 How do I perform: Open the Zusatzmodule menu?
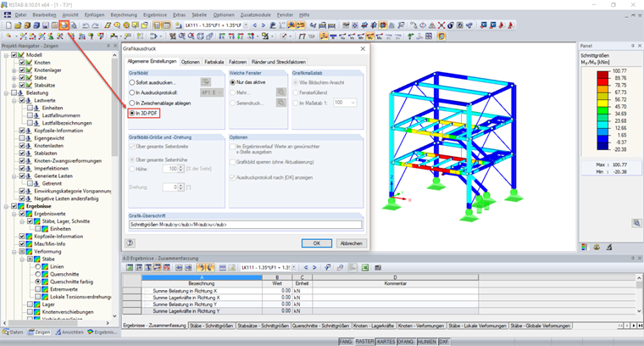click(x=255, y=14)
